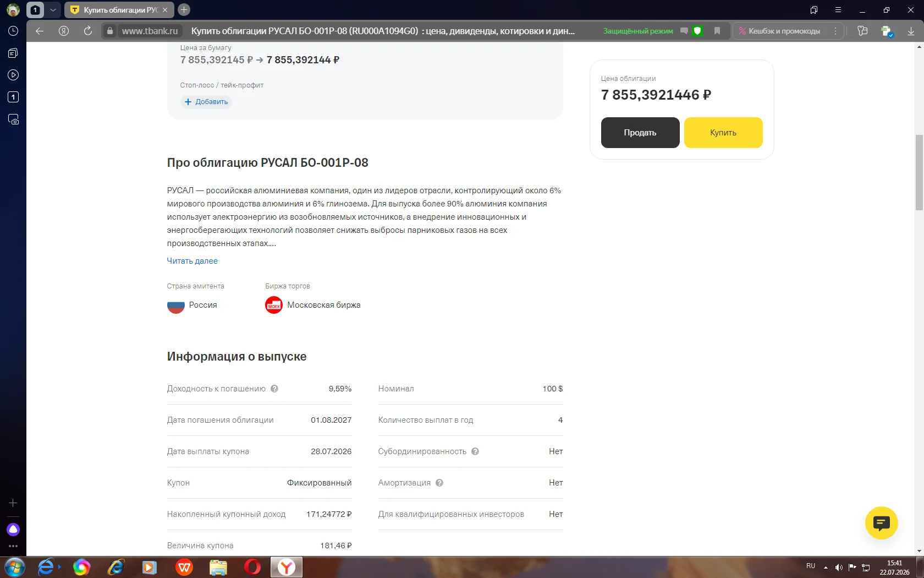The image size is (924, 578).
Task: Click coupon payment date 28.07.2026
Action: [x=331, y=451]
